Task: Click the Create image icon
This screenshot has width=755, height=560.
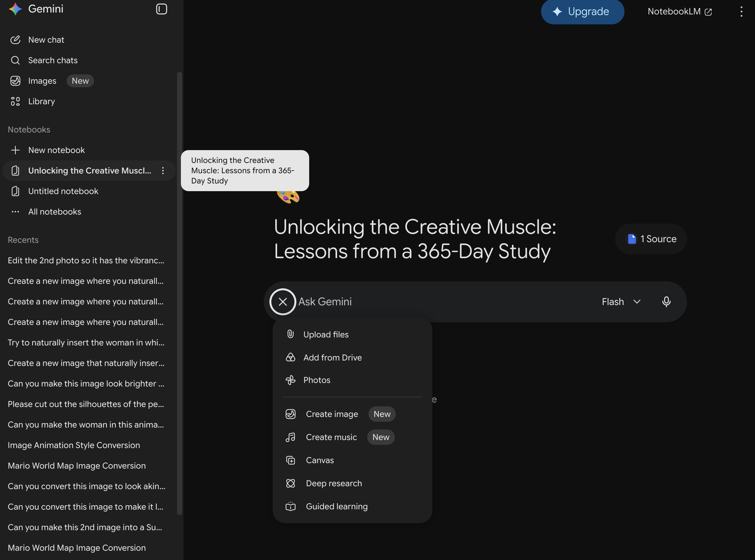Action: [x=291, y=414]
